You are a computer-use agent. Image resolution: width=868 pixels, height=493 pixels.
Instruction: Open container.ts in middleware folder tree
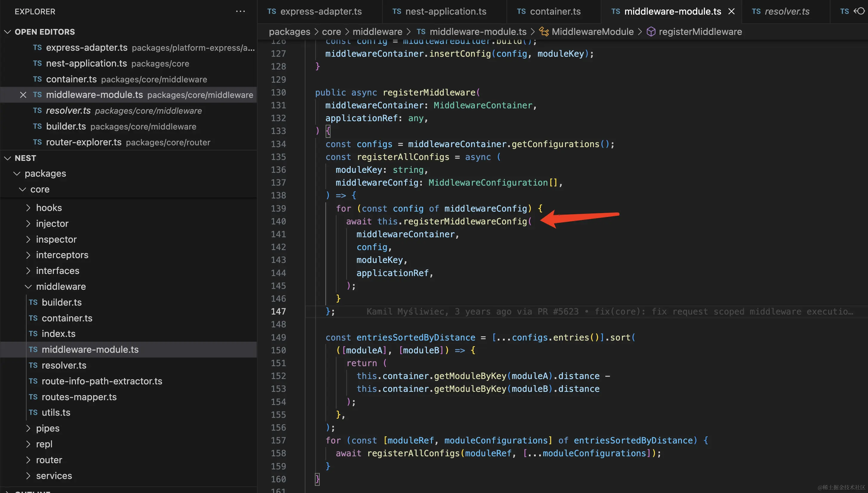click(x=129, y=318)
